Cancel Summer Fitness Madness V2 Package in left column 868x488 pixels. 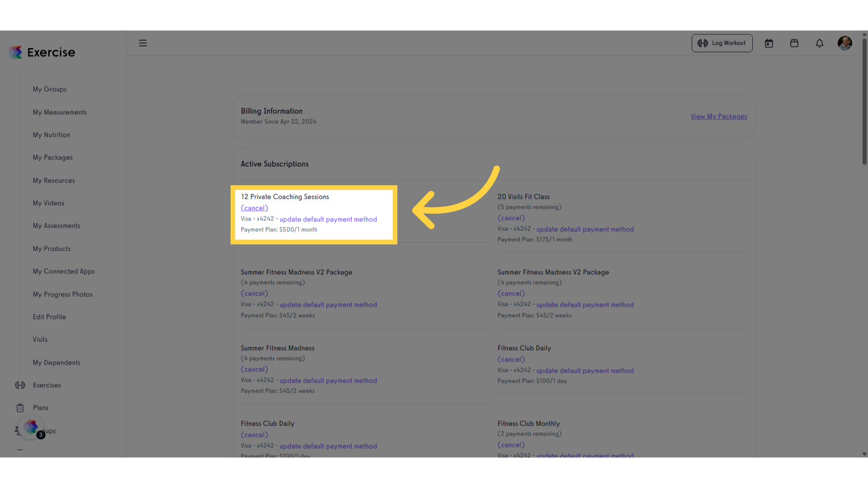coord(255,293)
